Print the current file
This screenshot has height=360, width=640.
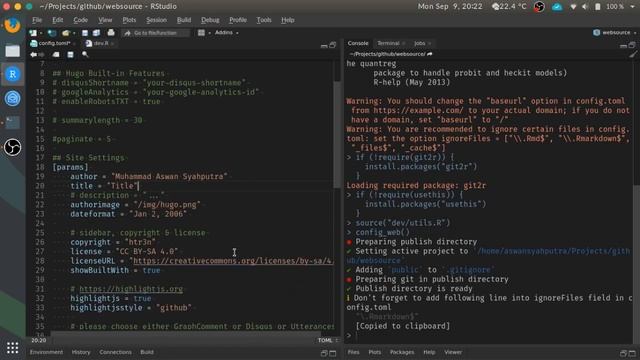point(111,33)
